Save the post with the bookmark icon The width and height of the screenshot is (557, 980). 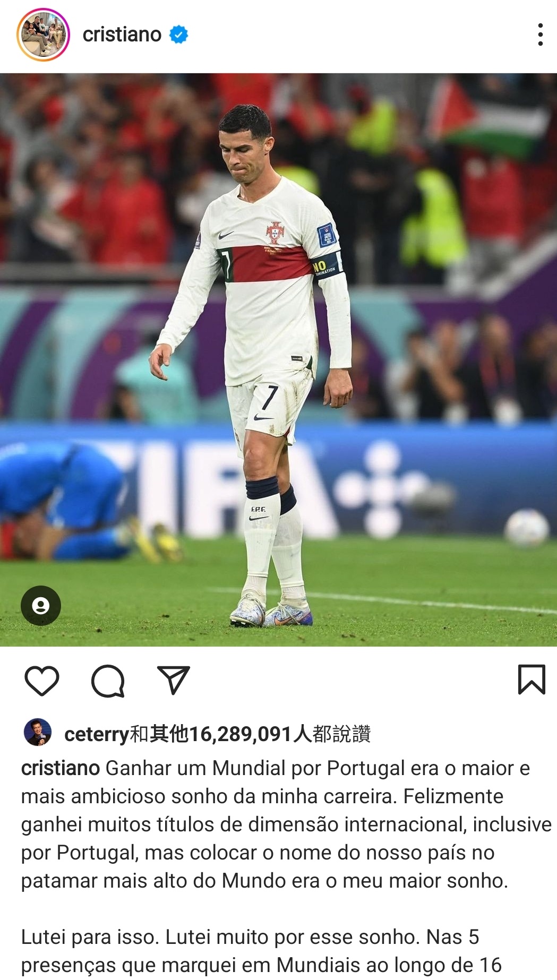click(532, 679)
